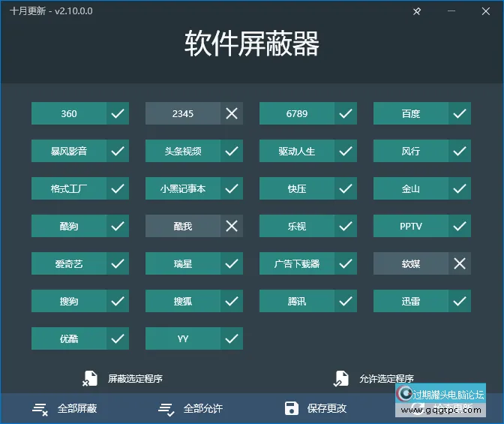
Task: Toggle the 腾讯 block label
Action: coord(297,301)
